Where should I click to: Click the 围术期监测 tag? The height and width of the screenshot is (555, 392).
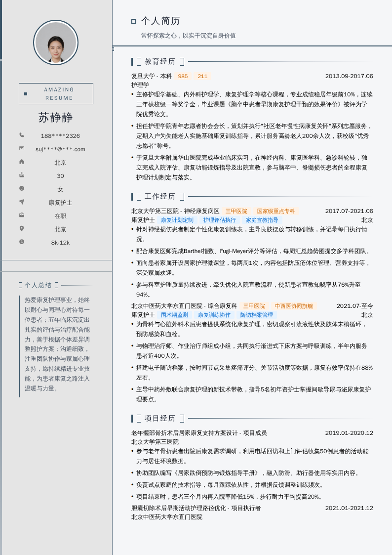tap(174, 315)
